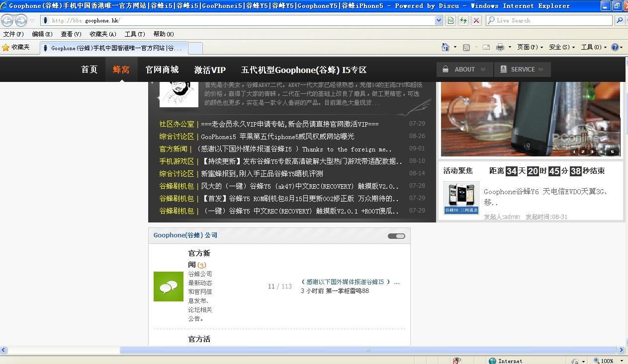Viewport: 628px width, 364px height.
Task: Click the sketch portrait avatar thumbnail
Action: pos(179,94)
